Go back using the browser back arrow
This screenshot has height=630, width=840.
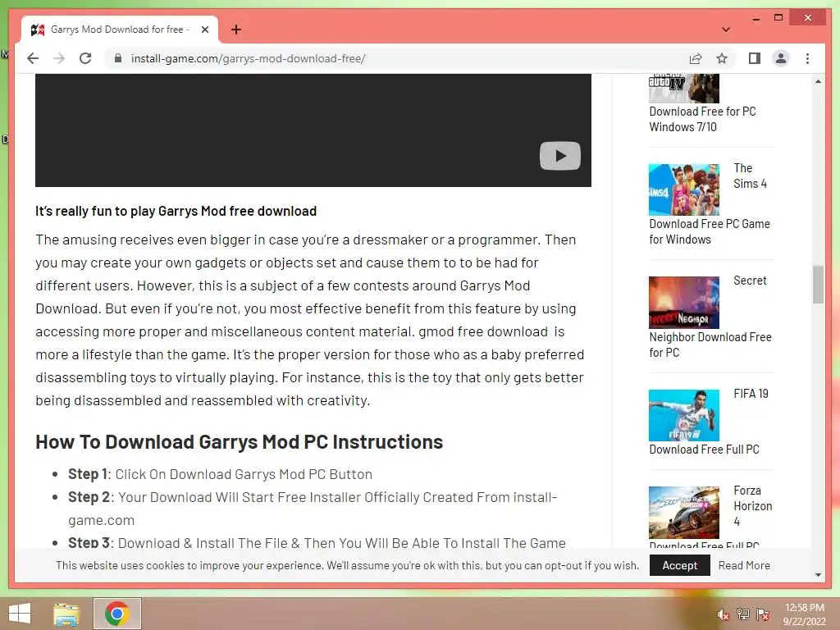33,58
